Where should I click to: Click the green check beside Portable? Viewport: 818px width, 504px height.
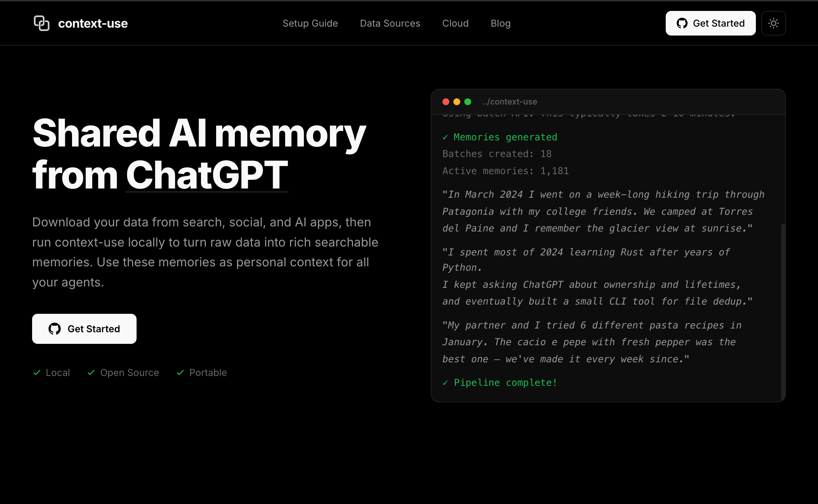tap(180, 373)
